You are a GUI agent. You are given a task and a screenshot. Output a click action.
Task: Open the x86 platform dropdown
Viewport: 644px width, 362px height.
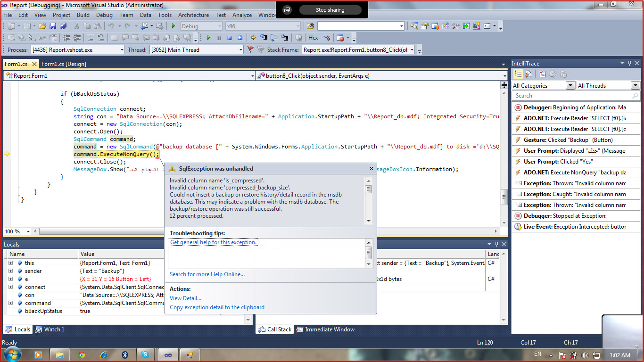[x=297, y=26]
